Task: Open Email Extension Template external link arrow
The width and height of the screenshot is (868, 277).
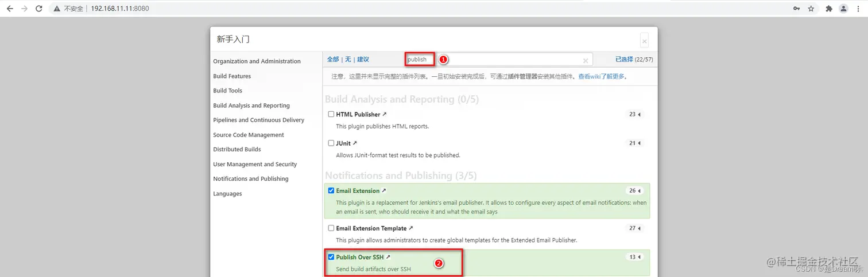Action: point(411,228)
